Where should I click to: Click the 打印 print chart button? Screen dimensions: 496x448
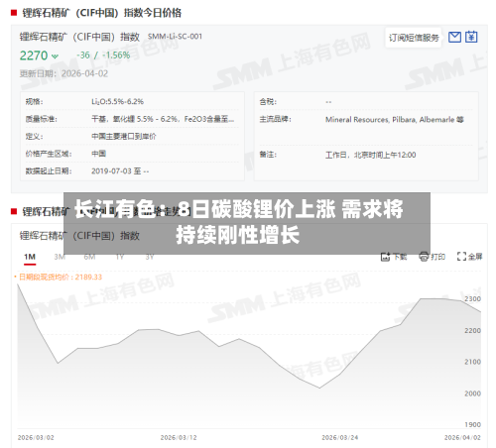pos(433,257)
